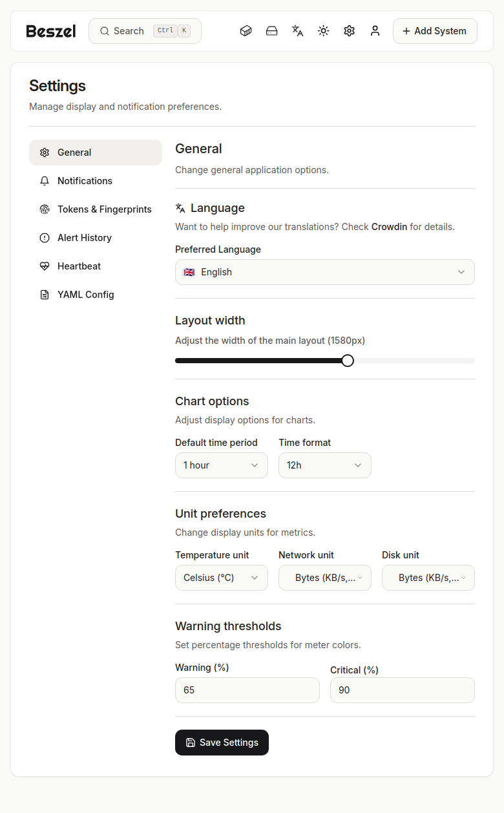Click the Language section translate icon
This screenshot has width=504, height=813.
(x=180, y=208)
